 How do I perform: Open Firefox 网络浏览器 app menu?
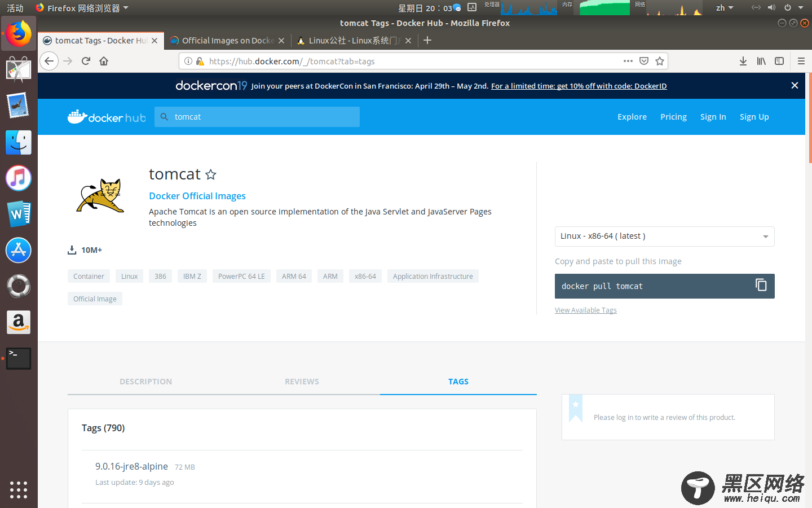pyautogui.click(x=82, y=8)
